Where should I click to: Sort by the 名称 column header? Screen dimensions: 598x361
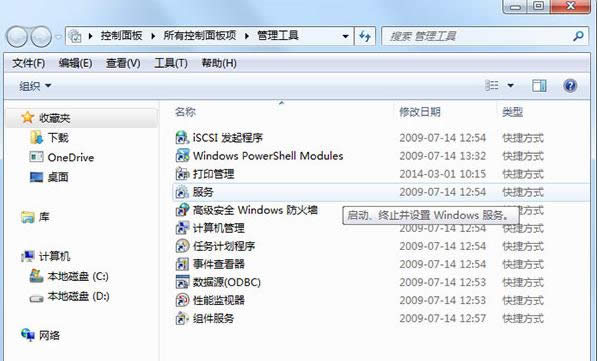click(x=185, y=112)
